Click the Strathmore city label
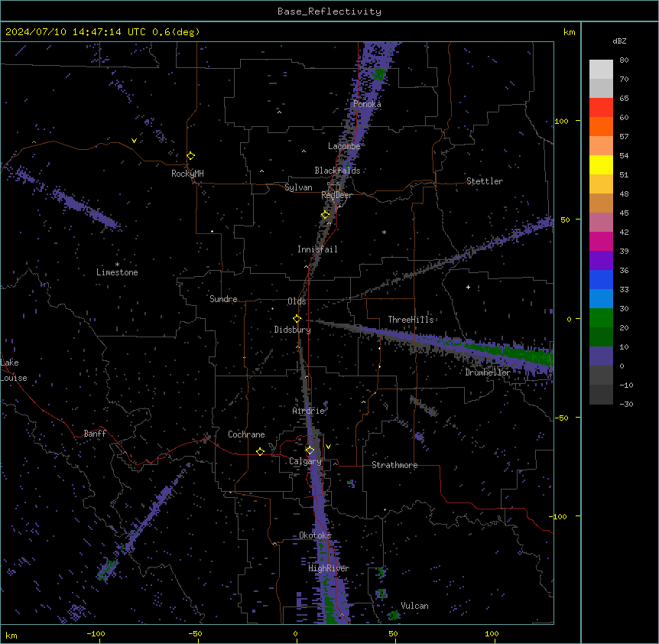 [394, 465]
